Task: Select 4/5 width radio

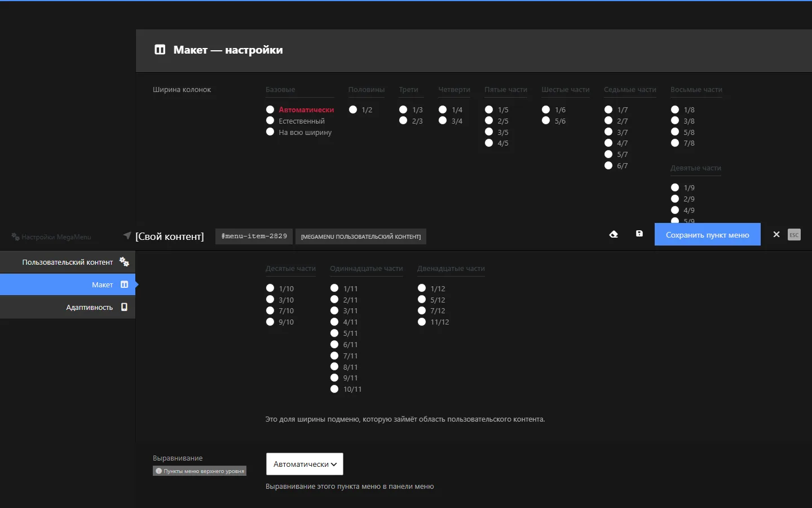Action: point(489,143)
